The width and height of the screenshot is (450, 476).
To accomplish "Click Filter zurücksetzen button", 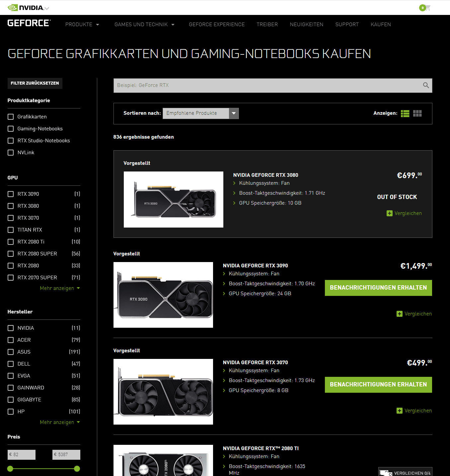I will pos(35,83).
